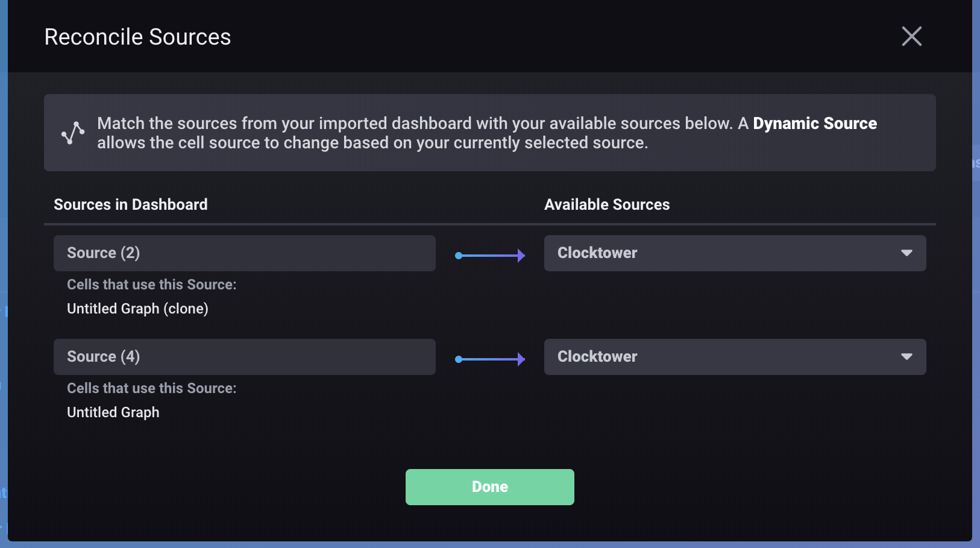Click 'Cells that use this Source' under Source (2)
980x548 pixels.
(x=151, y=285)
